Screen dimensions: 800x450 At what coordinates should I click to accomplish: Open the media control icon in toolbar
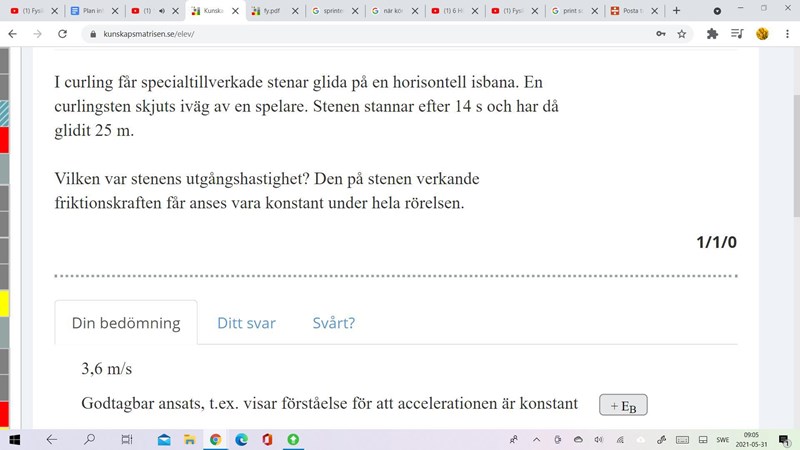[x=737, y=33]
